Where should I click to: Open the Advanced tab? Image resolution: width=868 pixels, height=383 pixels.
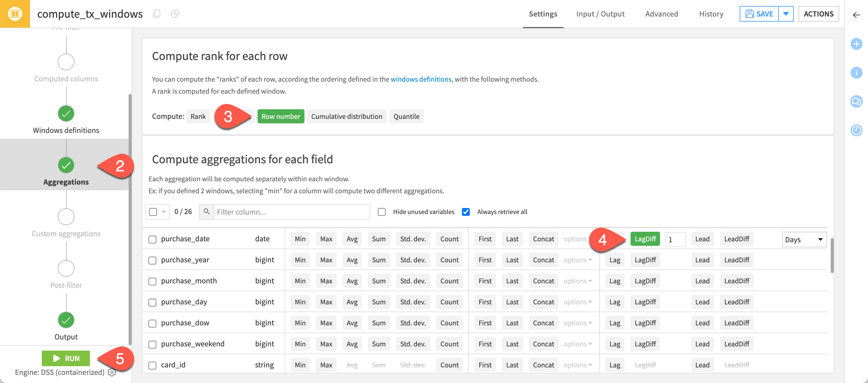tap(662, 14)
